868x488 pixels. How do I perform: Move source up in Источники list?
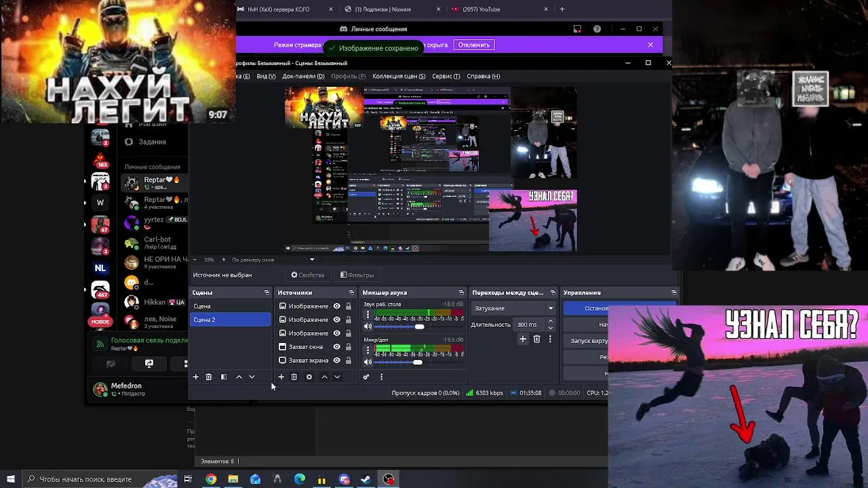[324, 377]
